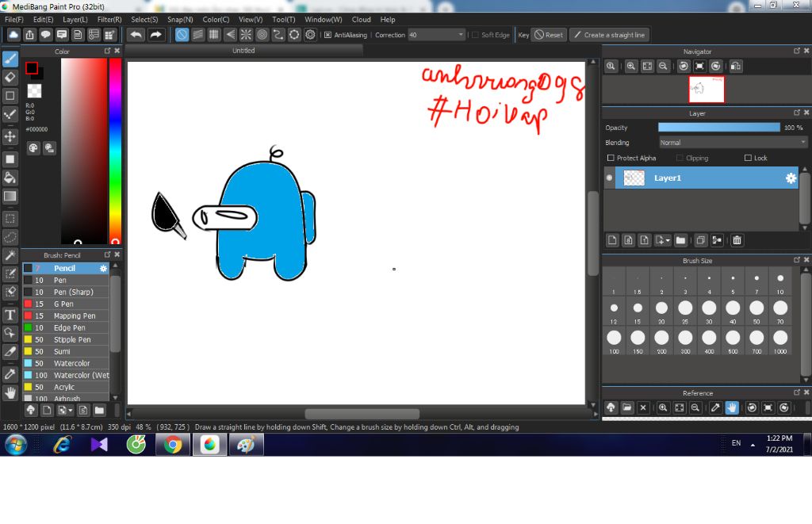
Task: Select the Mapping Pen brush
Action: [66, 316]
